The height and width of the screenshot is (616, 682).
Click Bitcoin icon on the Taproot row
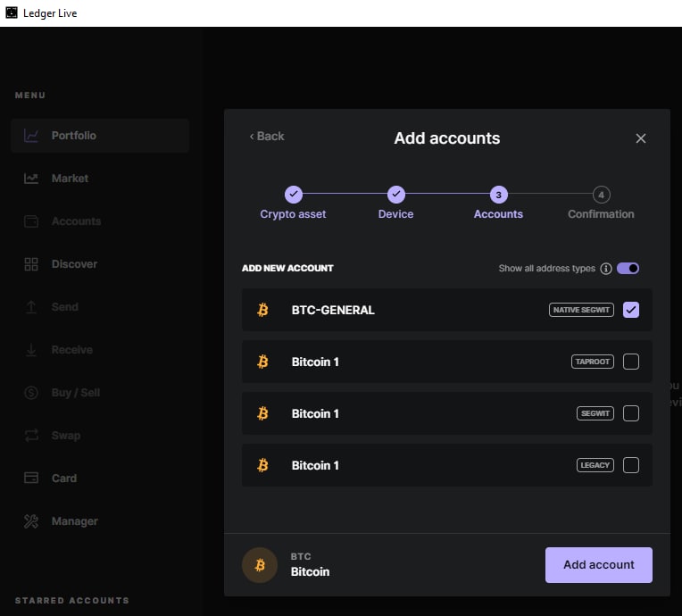pos(262,362)
